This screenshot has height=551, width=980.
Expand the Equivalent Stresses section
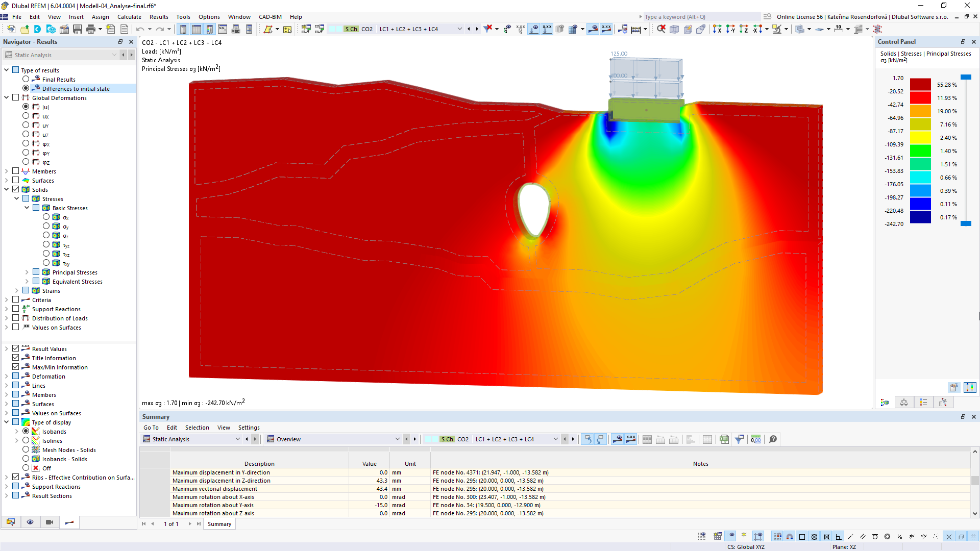tap(26, 281)
